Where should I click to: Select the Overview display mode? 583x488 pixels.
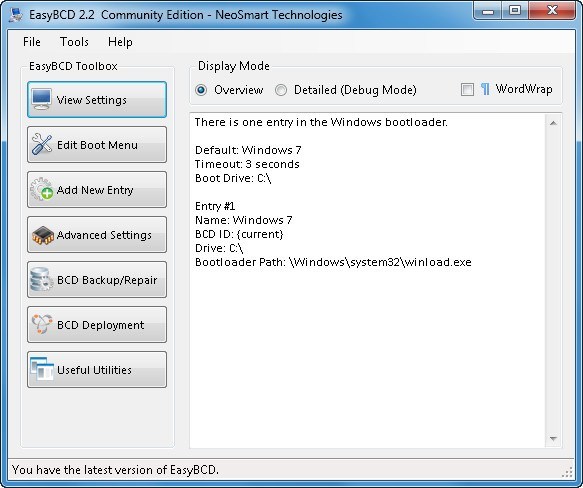201,90
